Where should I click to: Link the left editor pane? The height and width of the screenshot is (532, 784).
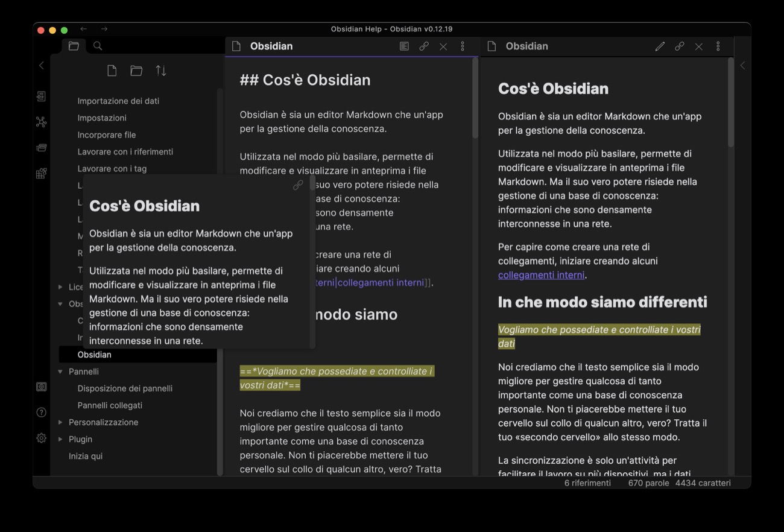coord(424,46)
